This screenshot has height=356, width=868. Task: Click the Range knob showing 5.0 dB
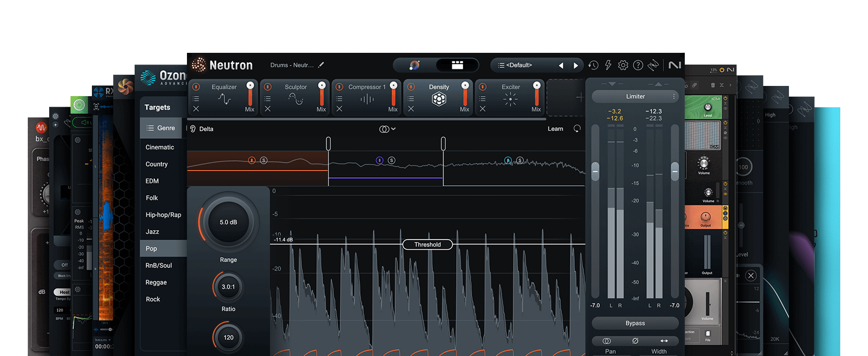coord(229,222)
